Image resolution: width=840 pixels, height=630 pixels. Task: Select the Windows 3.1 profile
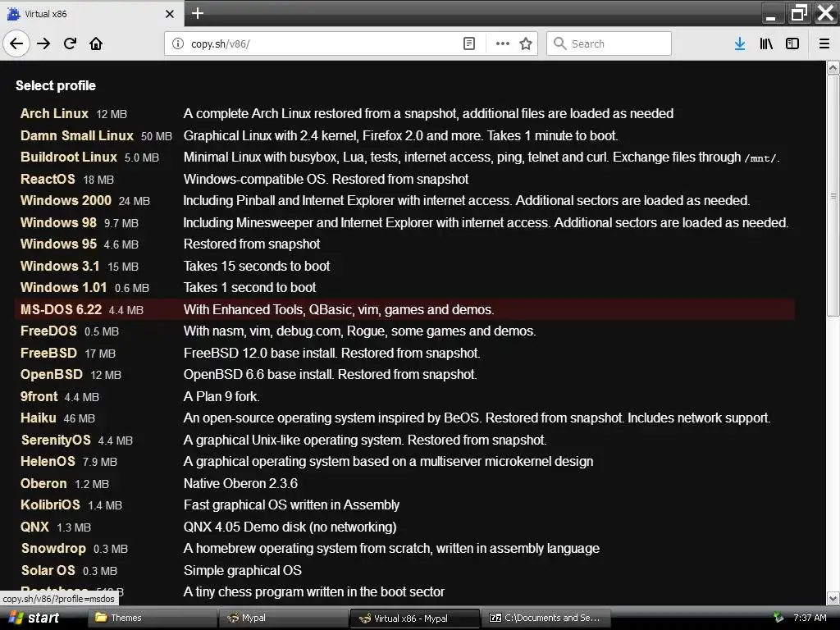60,266
